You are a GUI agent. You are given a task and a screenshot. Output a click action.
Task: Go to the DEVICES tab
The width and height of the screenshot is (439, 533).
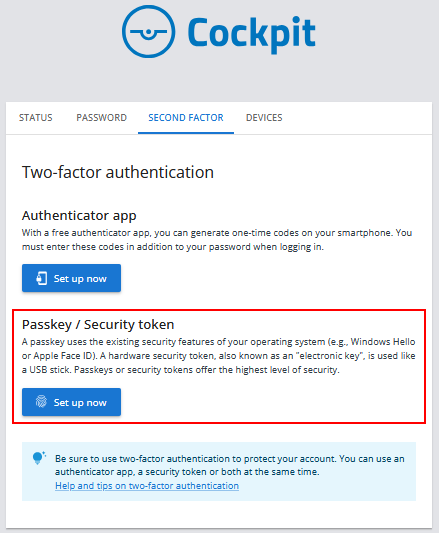[264, 118]
